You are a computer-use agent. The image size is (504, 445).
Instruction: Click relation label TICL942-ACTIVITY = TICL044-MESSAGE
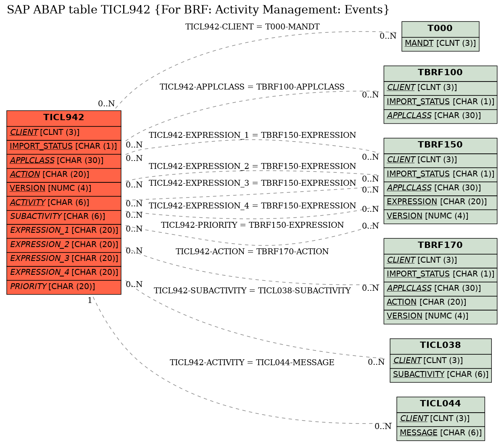pyautogui.click(x=252, y=363)
